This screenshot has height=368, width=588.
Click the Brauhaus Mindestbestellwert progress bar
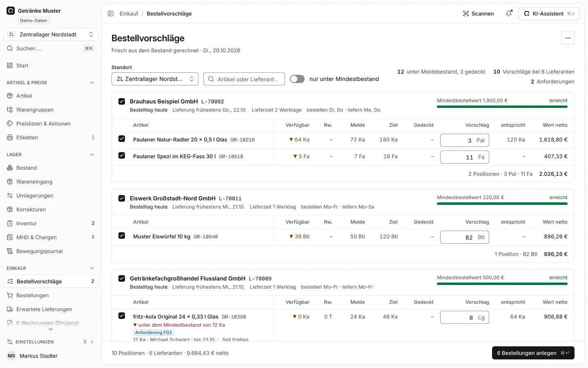(502, 107)
